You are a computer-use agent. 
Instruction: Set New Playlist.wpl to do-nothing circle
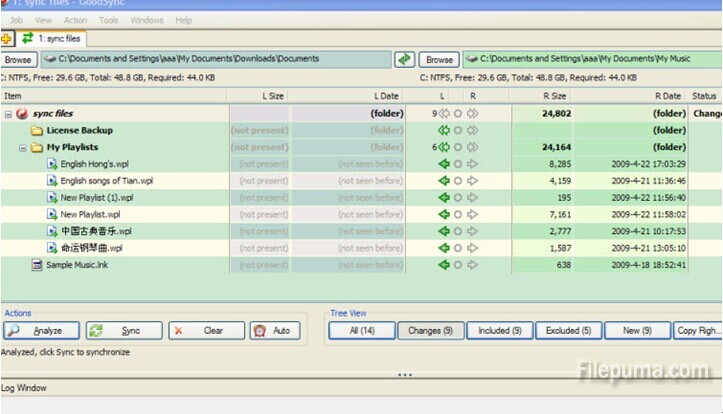tap(458, 215)
